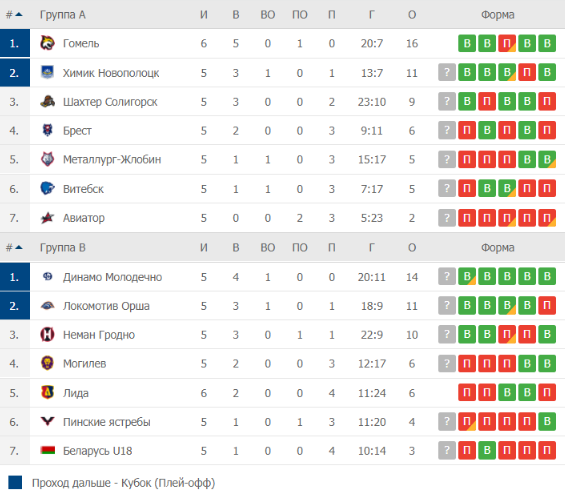This screenshot has height=494, width=565.
Task: Click the Беларусь U18 flag icon
Action: pyautogui.click(x=48, y=450)
